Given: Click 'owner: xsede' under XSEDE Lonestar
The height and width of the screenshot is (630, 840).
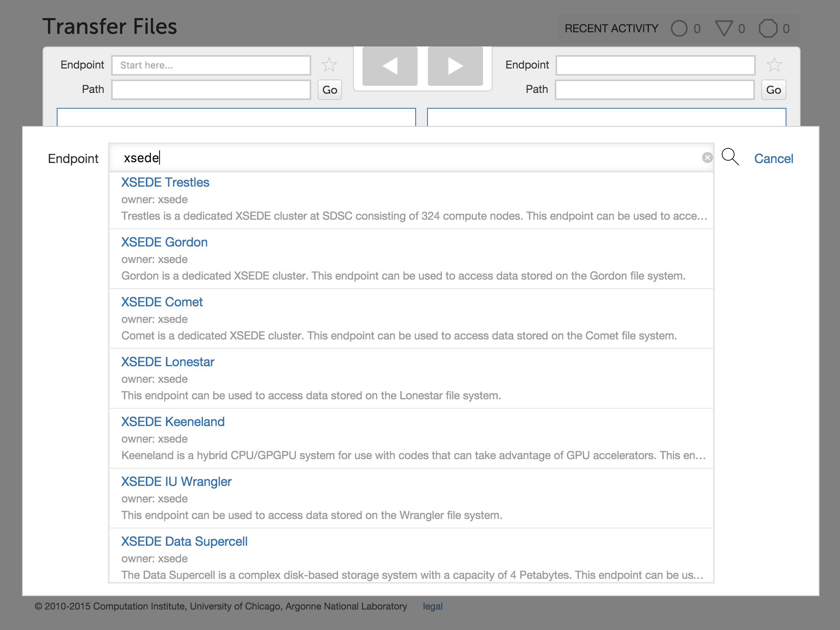Looking at the screenshot, I should [154, 379].
